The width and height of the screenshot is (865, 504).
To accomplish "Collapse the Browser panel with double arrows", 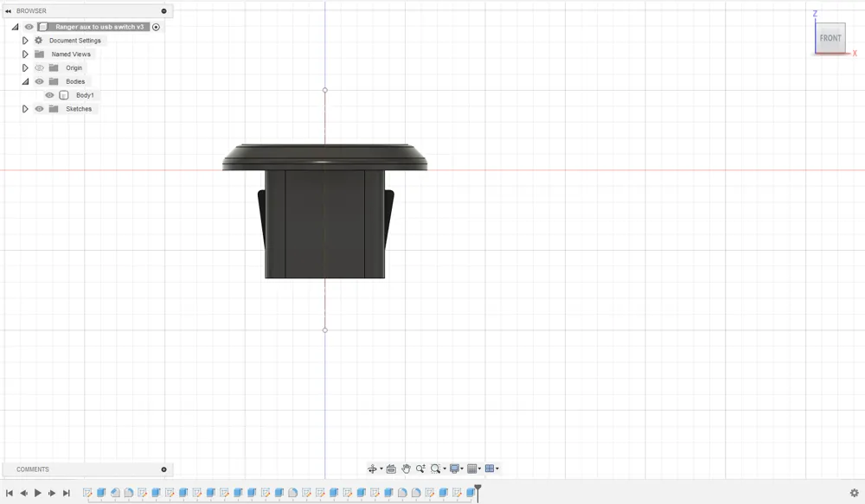I will tap(9, 11).
